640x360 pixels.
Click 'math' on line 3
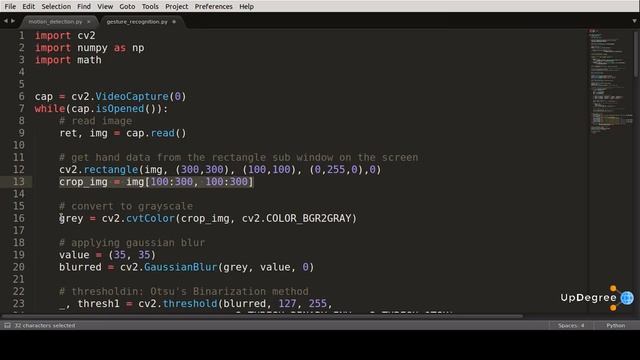click(89, 60)
